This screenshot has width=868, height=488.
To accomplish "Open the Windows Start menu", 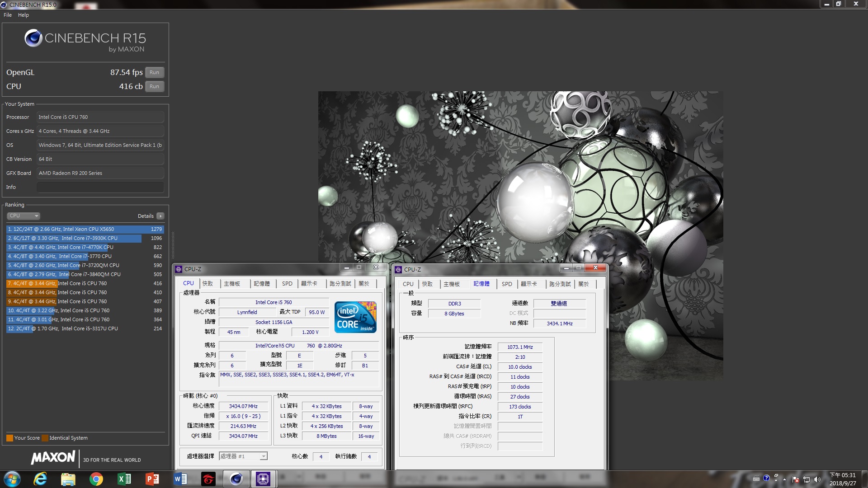I will coord(12,479).
